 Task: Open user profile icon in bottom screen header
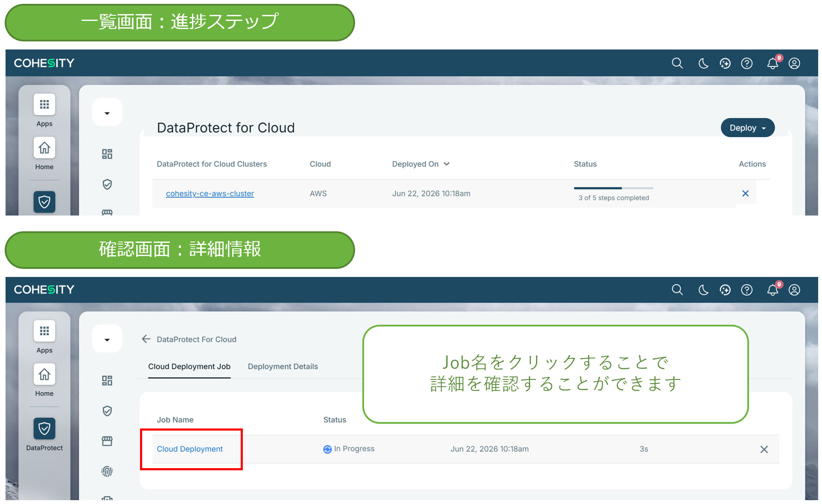click(794, 290)
